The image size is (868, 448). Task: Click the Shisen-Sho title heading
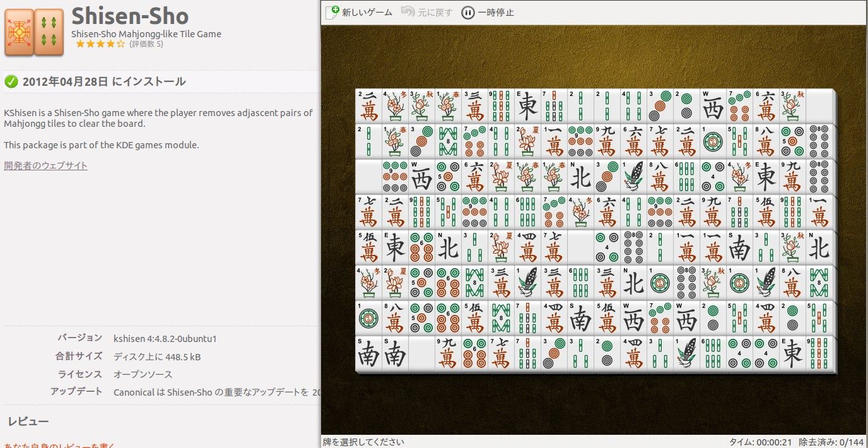[x=130, y=16]
